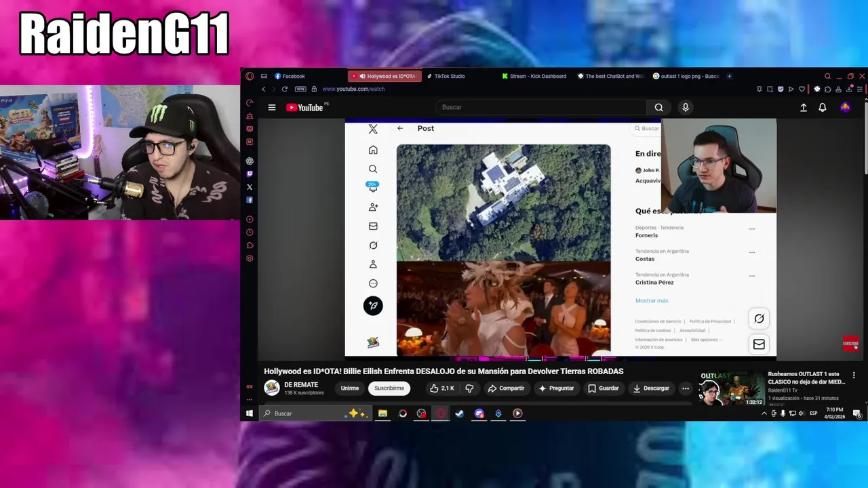Switch to Stream - Kick Dashboard tab
This screenshot has height=488, width=868.
click(536, 76)
